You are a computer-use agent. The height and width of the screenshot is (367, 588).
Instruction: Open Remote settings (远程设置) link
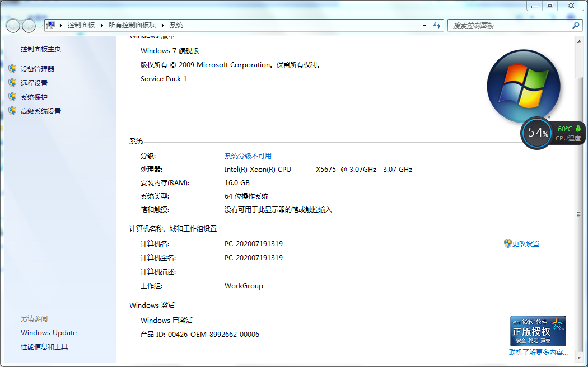34,83
